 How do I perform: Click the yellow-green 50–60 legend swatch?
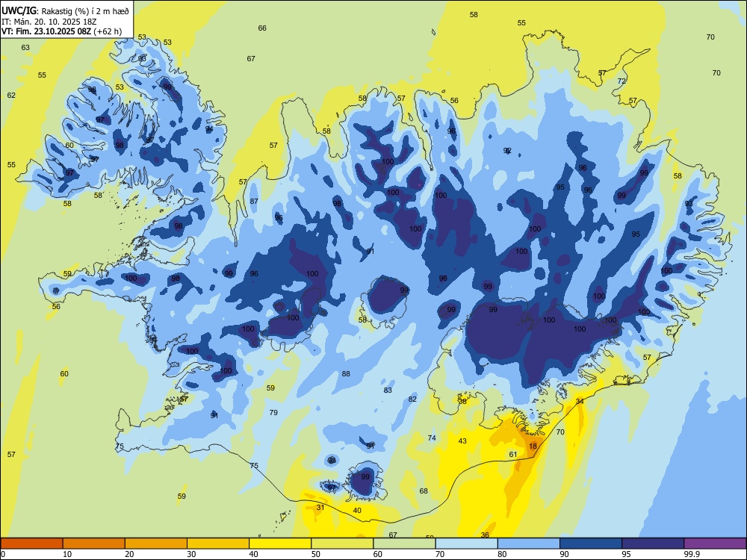pos(343,544)
